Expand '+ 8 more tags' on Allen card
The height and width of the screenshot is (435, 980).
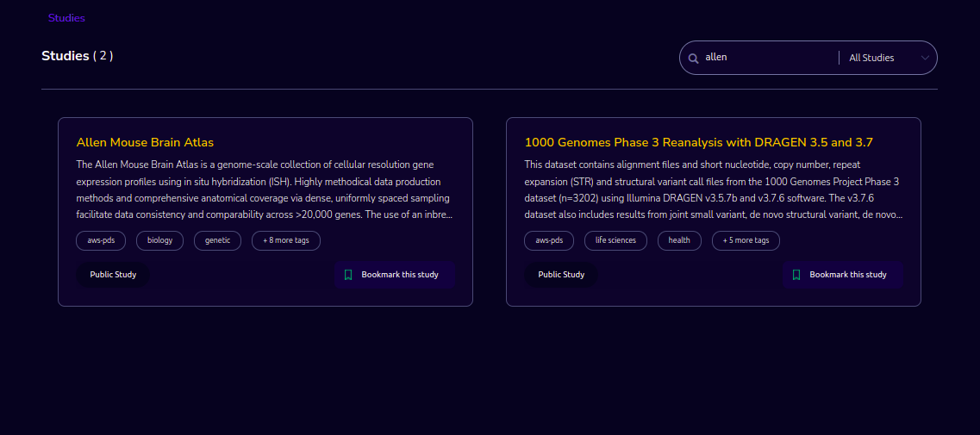286,240
